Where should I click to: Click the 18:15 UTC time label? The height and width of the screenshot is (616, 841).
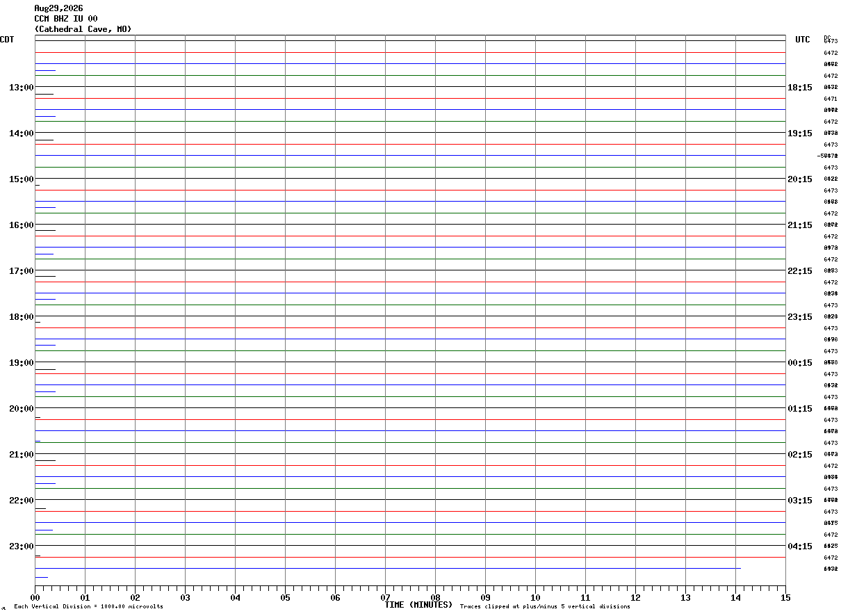799,88
